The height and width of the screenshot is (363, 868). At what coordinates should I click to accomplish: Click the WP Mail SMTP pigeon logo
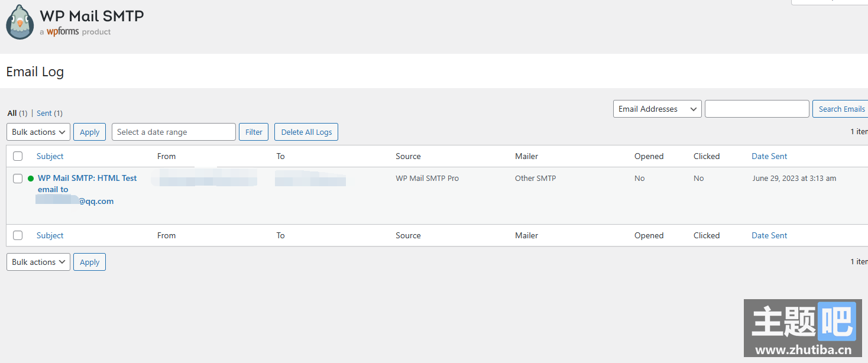(x=20, y=22)
